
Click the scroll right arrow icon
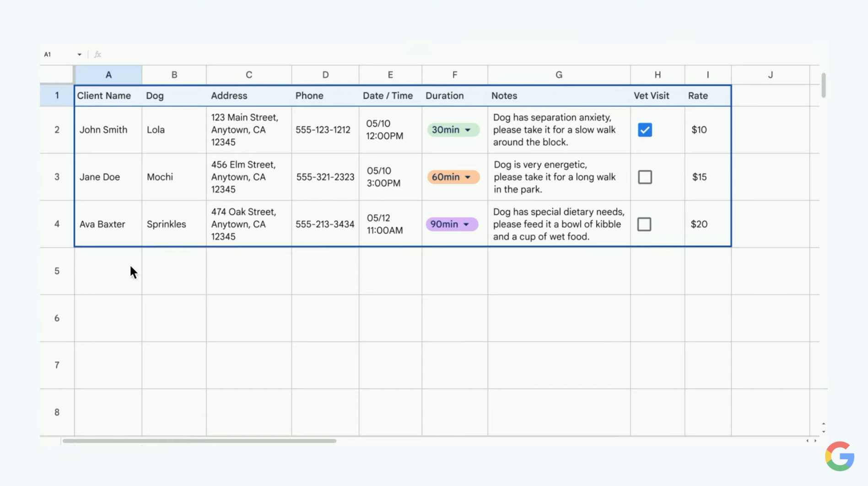pos(815,441)
